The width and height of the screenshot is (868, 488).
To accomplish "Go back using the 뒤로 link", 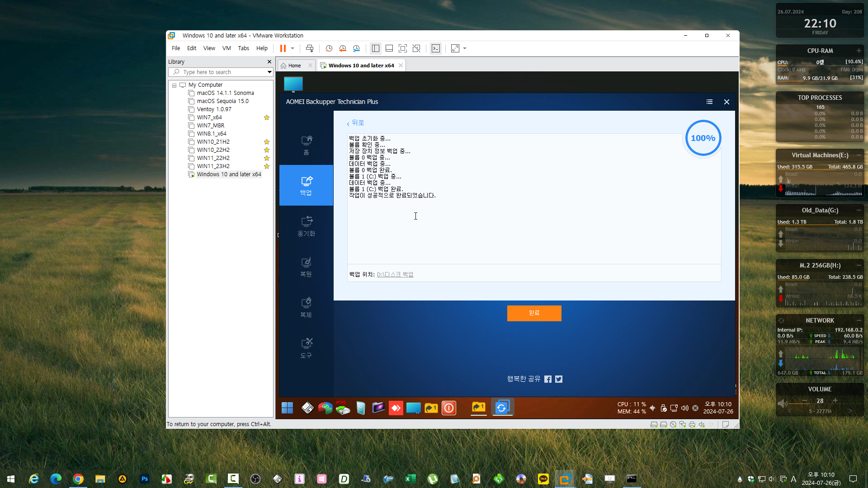I will [356, 123].
